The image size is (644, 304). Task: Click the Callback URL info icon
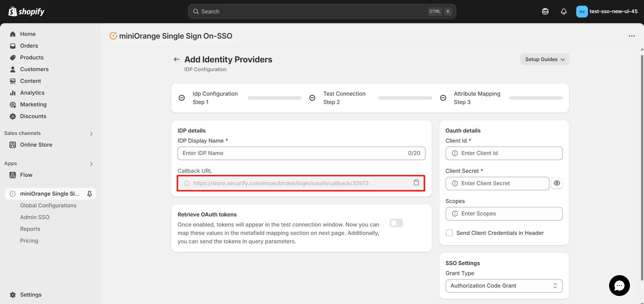[187, 183]
